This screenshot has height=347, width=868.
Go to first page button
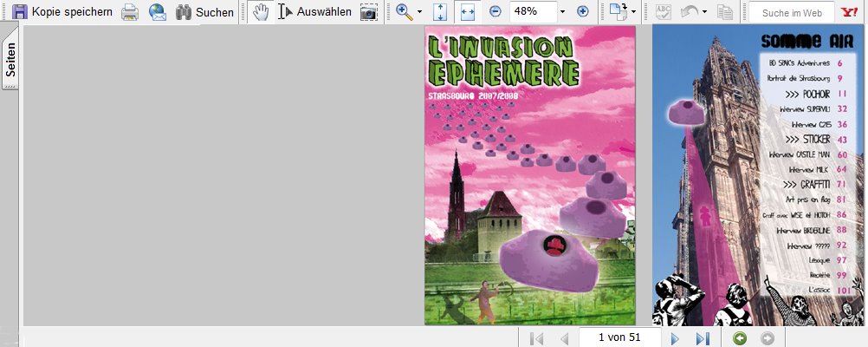[x=536, y=337]
